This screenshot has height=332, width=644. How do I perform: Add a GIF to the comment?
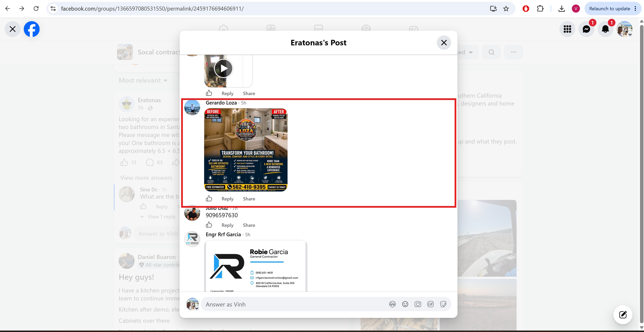click(x=430, y=304)
